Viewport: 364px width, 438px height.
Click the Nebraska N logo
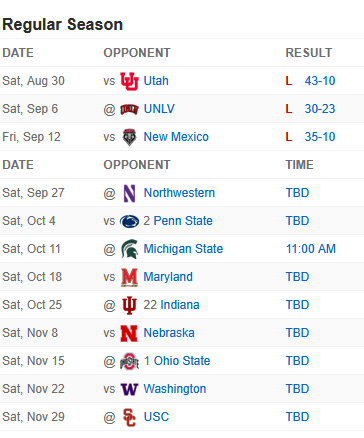pyautogui.click(x=129, y=333)
